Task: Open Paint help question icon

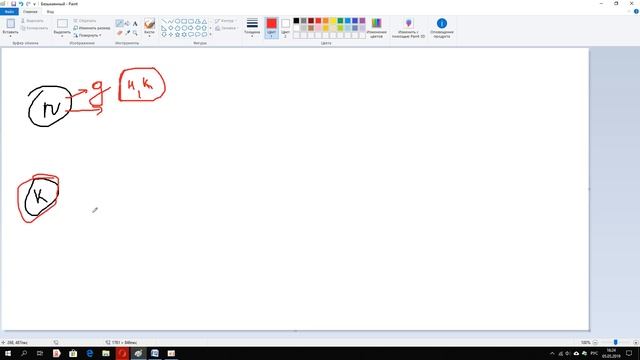Action: (636, 11)
